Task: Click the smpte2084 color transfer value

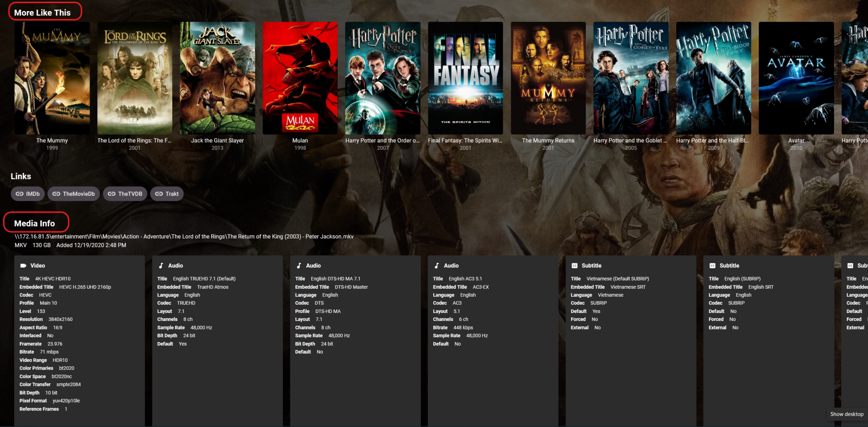Action: (68, 384)
